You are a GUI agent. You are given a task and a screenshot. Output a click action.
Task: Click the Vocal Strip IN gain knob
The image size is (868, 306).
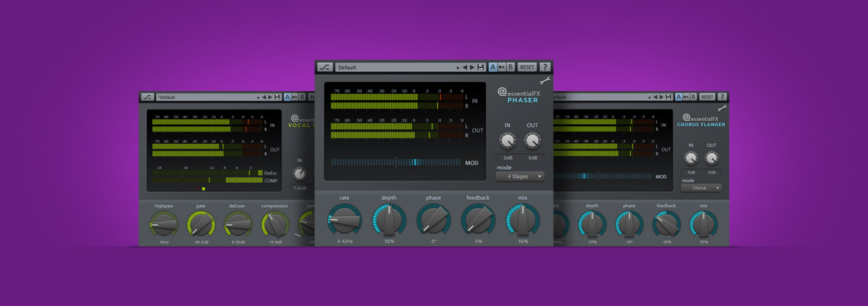click(x=299, y=174)
